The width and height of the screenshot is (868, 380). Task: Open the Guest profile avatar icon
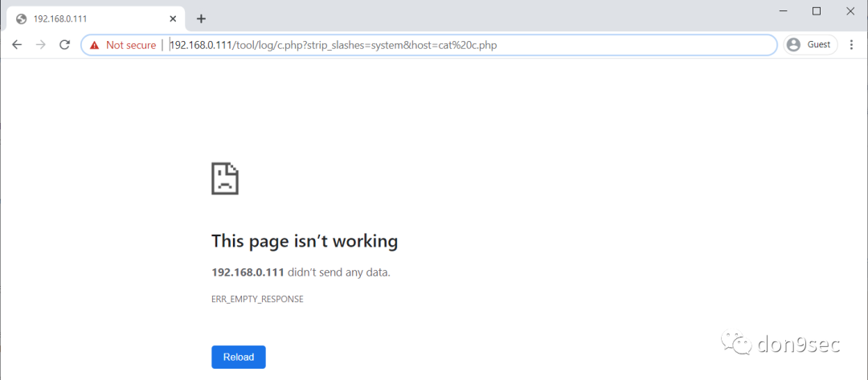(794, 45)
